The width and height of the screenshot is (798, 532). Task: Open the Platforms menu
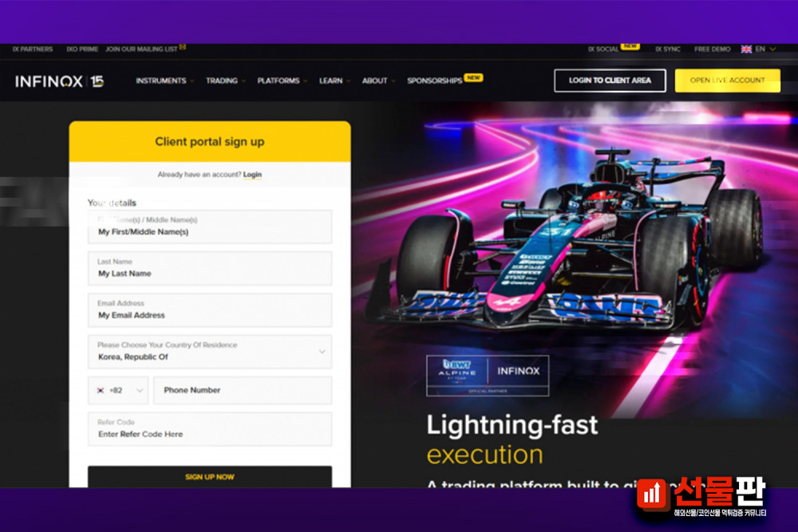pos(282,81)
